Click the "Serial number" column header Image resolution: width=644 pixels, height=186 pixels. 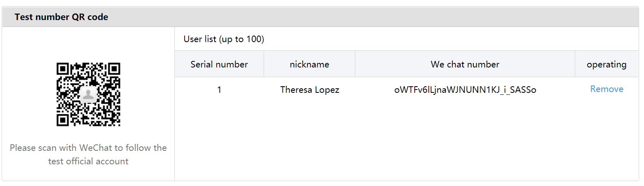pos(219,65)
